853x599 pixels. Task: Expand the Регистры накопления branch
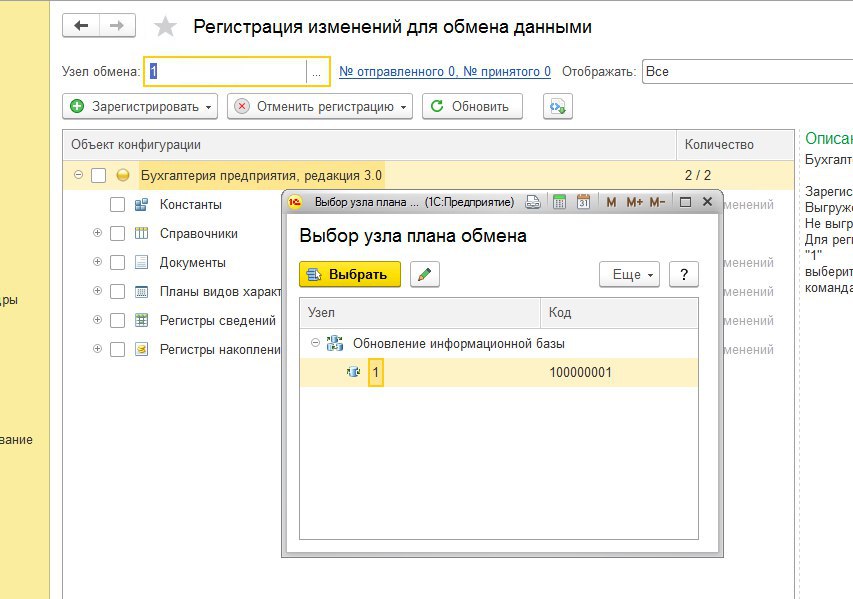coord(97,348)
